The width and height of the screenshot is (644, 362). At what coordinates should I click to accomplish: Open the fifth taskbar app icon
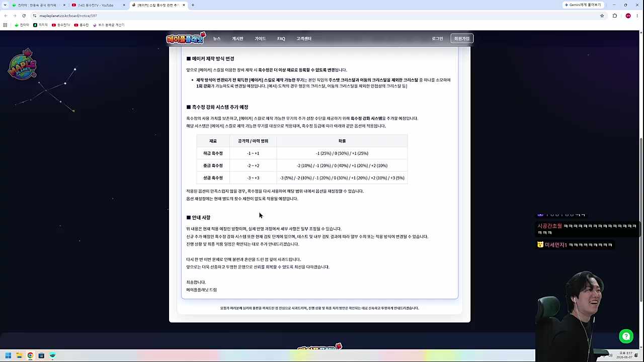(x=52, y=355)
